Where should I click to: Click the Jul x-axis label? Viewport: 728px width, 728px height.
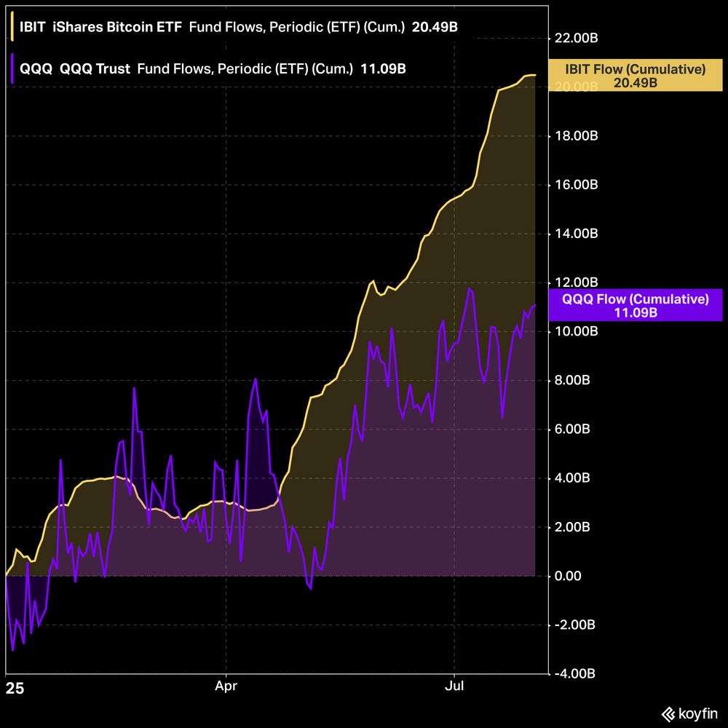pos(454,686)
